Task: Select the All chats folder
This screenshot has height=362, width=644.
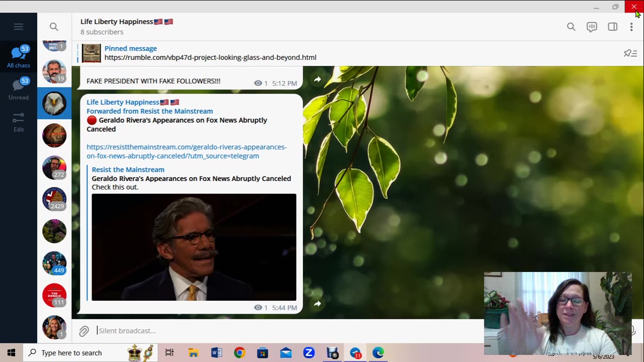Action: click(19, 57)
